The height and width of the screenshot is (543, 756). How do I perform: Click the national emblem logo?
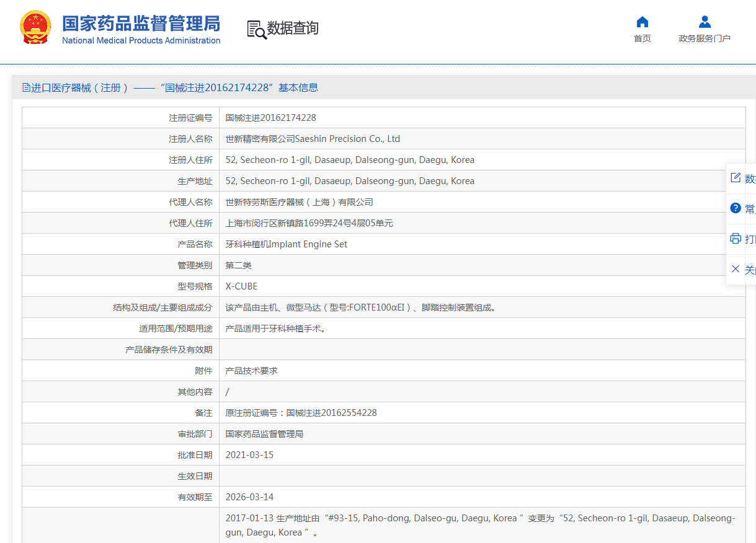click(x=35, y=28)
